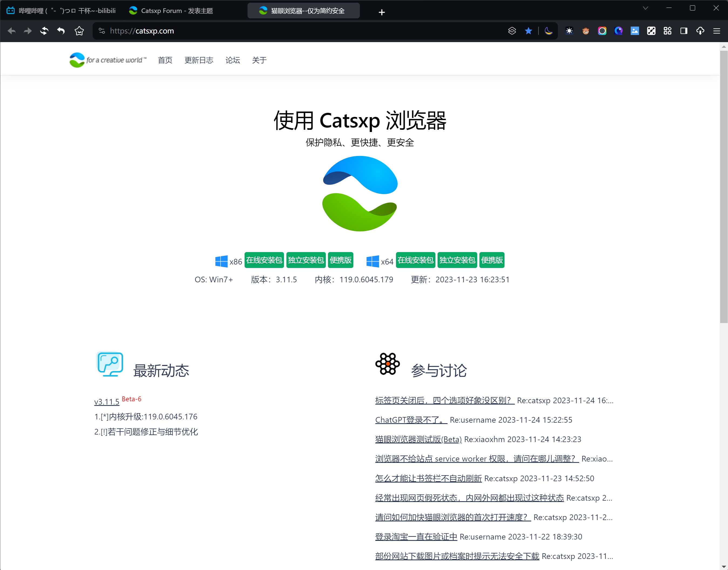Open thread about service worker 权限
The image size is (728, 570).
pos(477,459)
